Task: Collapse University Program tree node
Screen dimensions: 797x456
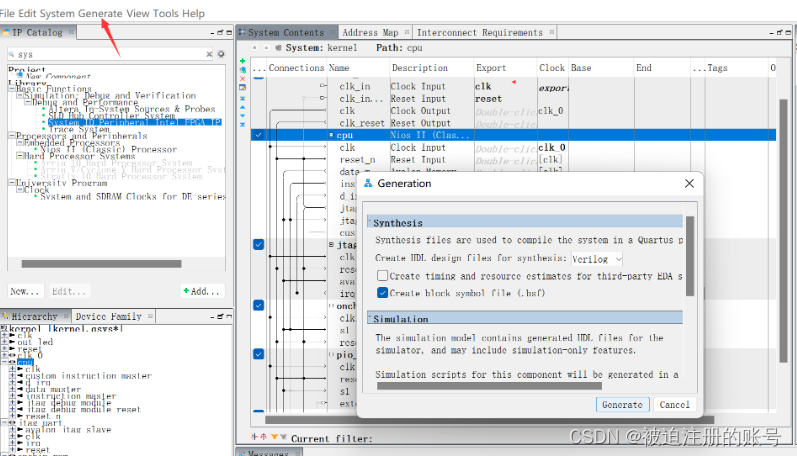Action: [11, 182]
